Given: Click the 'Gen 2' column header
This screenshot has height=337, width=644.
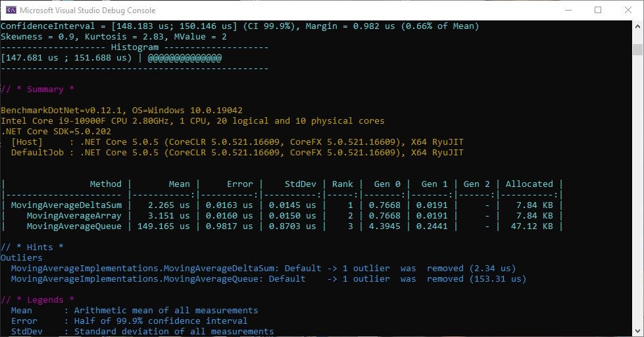Looking at the screenshot, I should 476,184.
